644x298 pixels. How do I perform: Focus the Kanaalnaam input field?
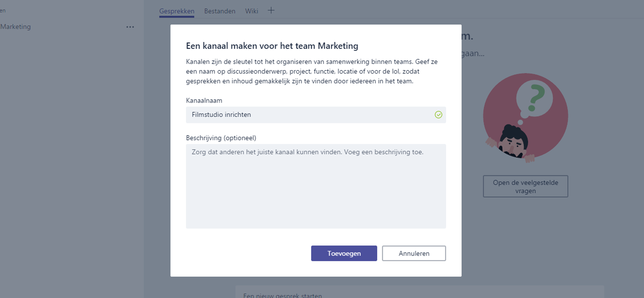316,115
